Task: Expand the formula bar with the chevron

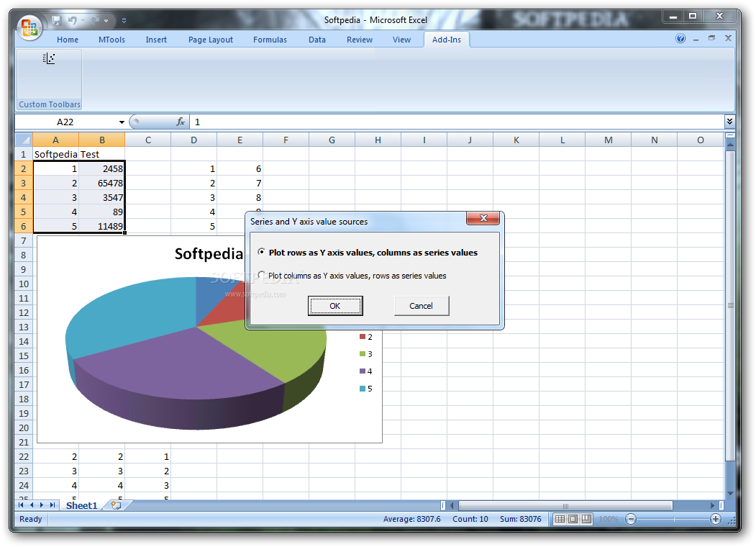Action: (729, 122)
